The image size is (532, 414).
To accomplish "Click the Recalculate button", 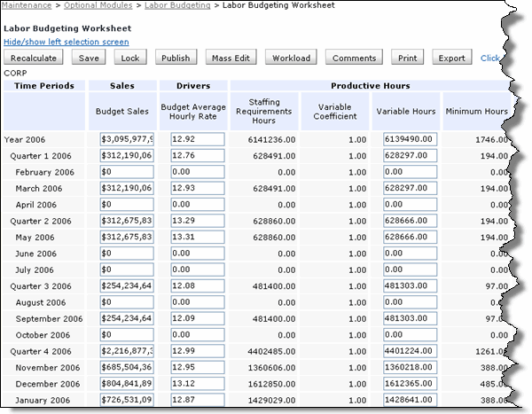I will [33, 59].
